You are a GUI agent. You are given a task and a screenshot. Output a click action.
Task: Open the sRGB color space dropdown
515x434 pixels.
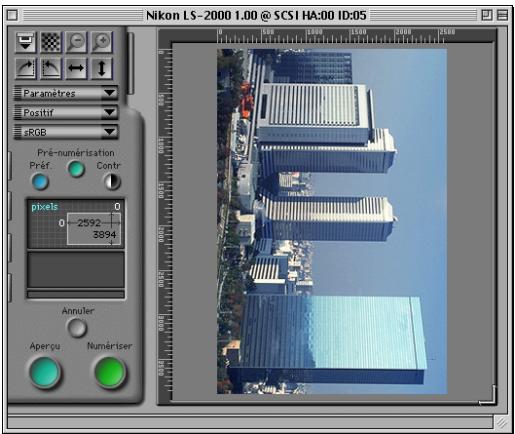[x=66, y=132]
